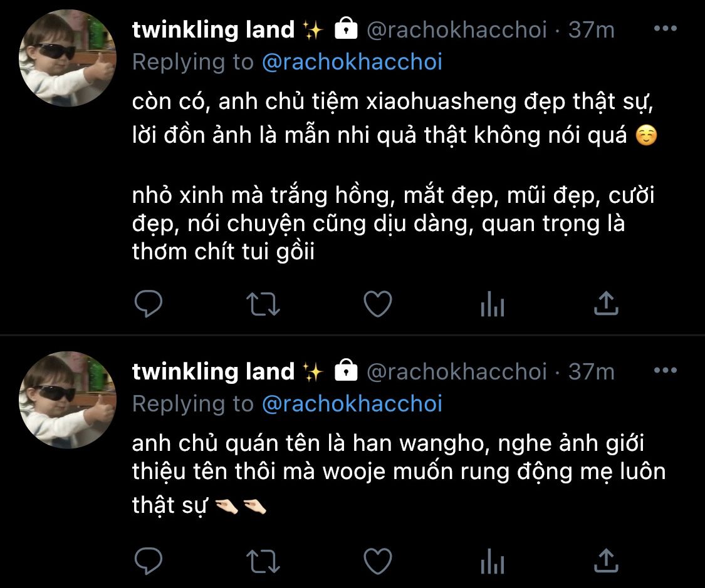Viewport: 705px width, 588px height.
Task: View analytics of the second tweet
Action: 493,561
